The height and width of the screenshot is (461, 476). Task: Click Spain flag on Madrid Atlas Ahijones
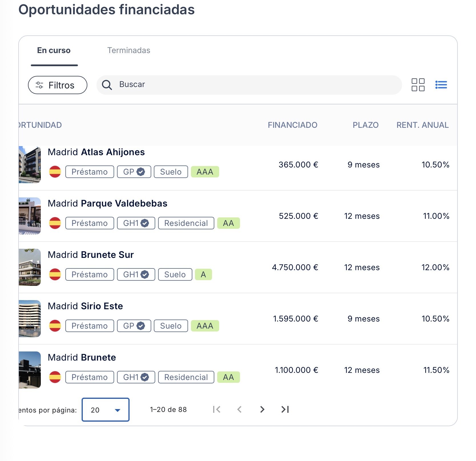[55, 172]
